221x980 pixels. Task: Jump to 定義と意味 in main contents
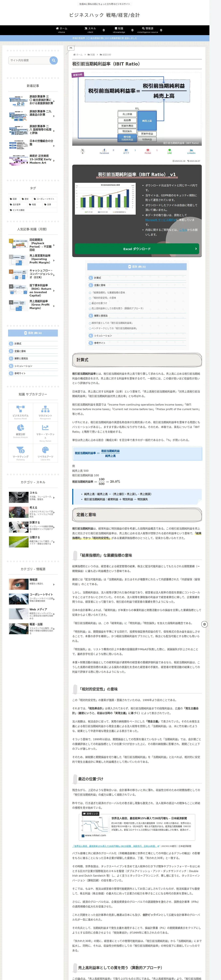point(99,285)
